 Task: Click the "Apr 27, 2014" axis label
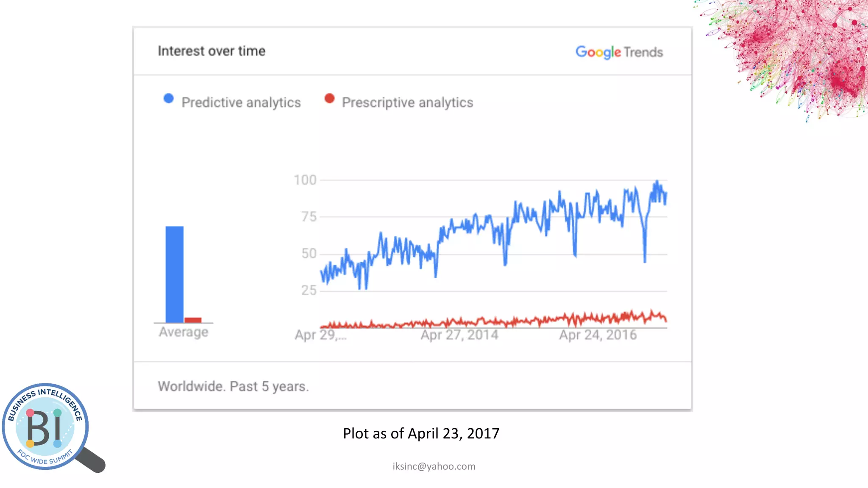click(459, 335)
